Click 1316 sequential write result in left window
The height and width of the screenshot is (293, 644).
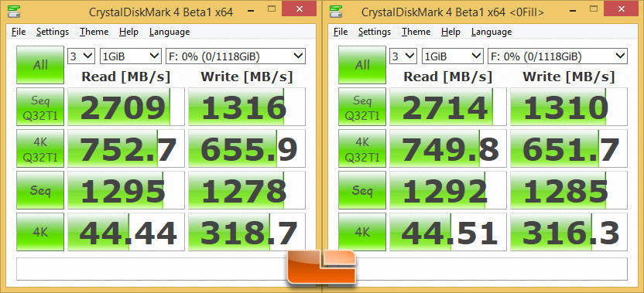tap(247, 107)
